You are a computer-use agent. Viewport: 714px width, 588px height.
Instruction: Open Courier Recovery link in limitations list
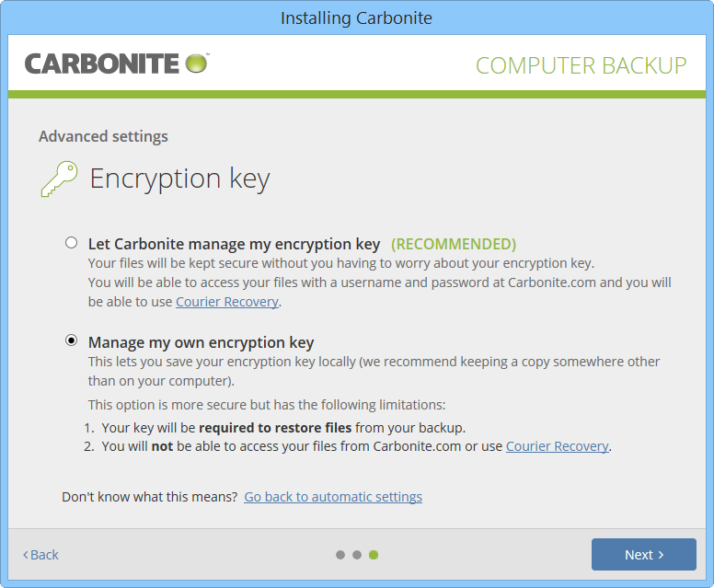pyautogui.click(x=557, y=446)
